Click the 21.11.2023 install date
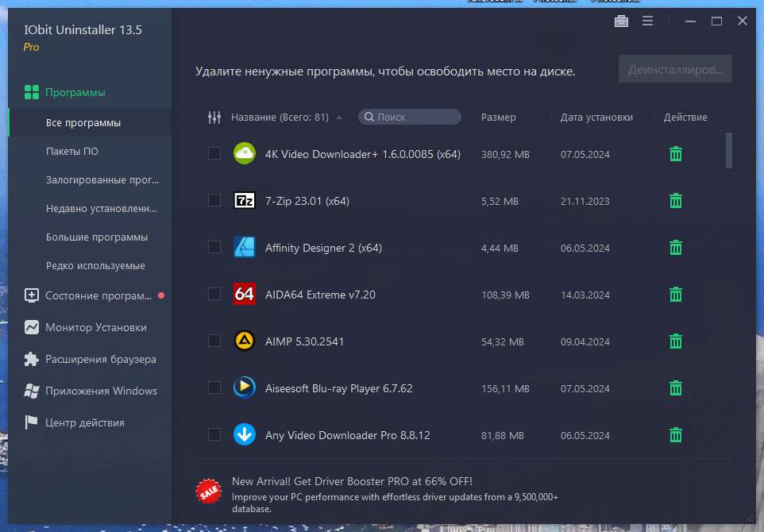 (x=585, y=201)
